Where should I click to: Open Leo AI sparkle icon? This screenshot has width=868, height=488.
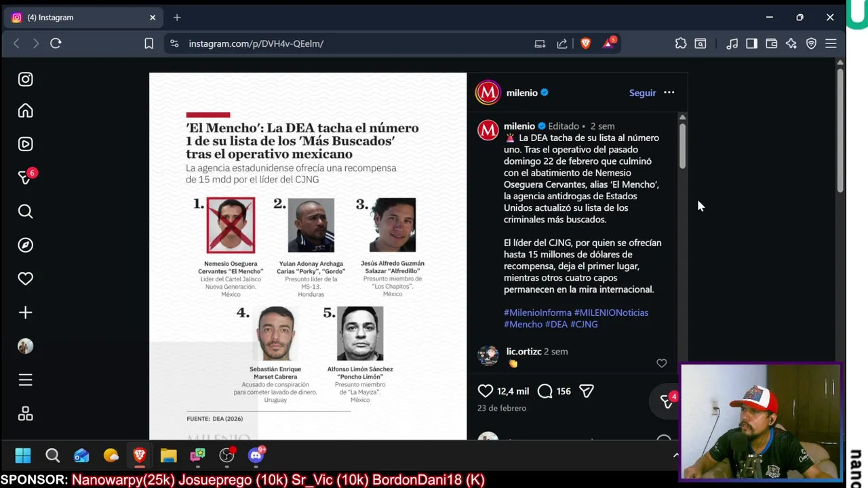(x=791, y=43)
